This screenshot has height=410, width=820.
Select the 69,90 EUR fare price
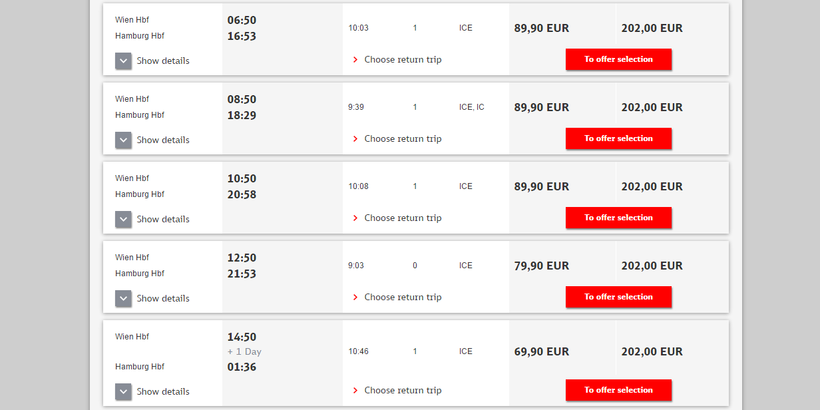coord(541,352)
